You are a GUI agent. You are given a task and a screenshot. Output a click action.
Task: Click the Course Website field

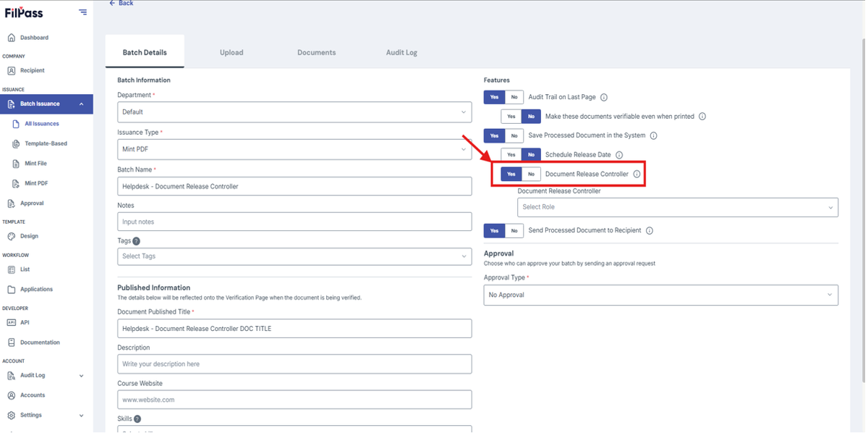coord(294,399)
